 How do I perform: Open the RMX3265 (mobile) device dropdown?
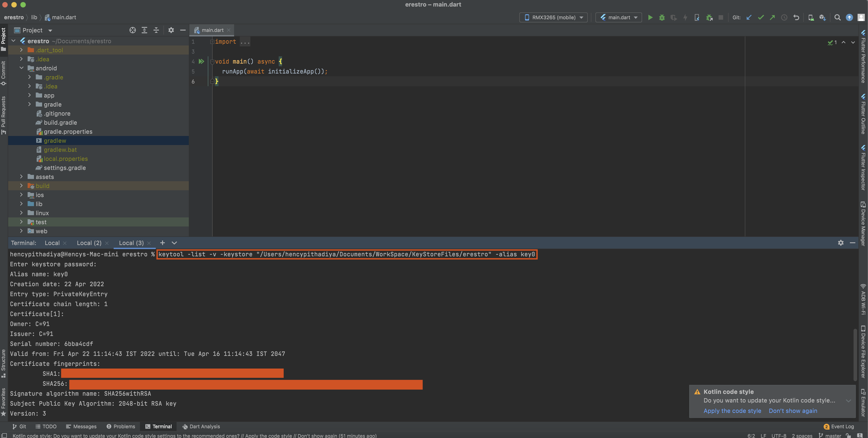[x=554, y=17]
